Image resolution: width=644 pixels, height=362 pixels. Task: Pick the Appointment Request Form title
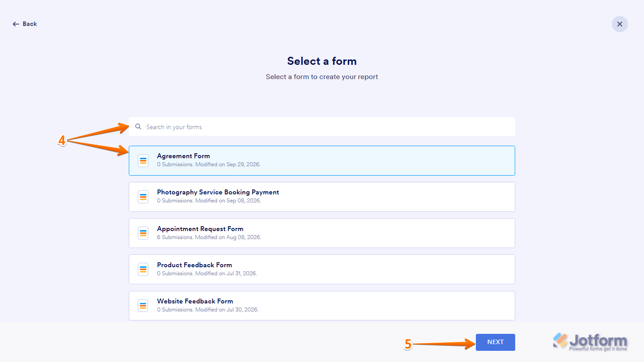point(200,229)
